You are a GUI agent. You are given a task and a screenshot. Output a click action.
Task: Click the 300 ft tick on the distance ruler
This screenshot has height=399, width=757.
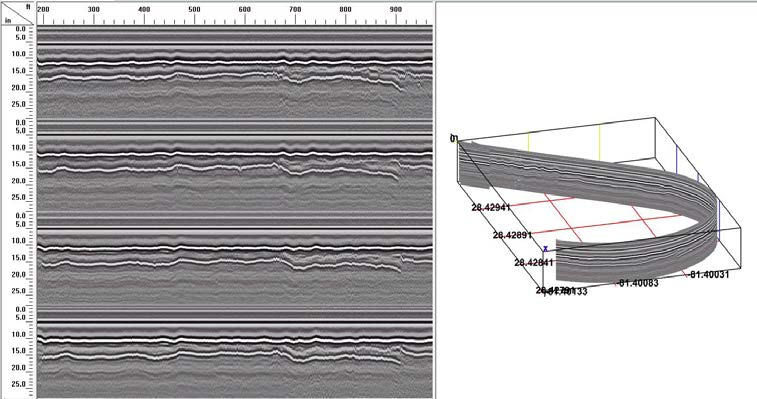click(x=94, y=10)
